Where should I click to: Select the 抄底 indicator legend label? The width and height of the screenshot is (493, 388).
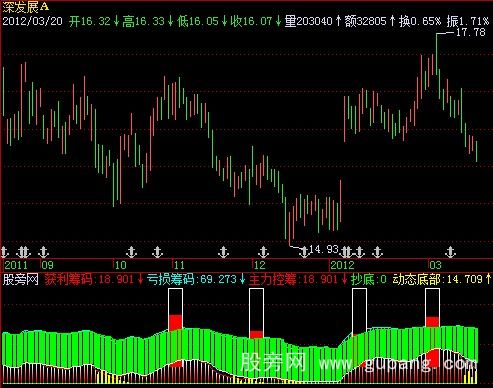(363, 279)
